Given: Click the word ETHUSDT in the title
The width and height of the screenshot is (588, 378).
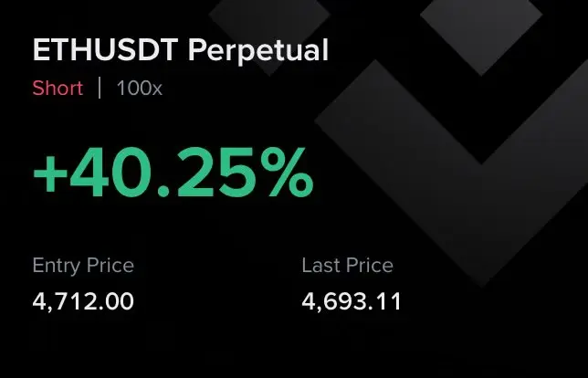Looking at the screenshot, I should coord(105,50).
